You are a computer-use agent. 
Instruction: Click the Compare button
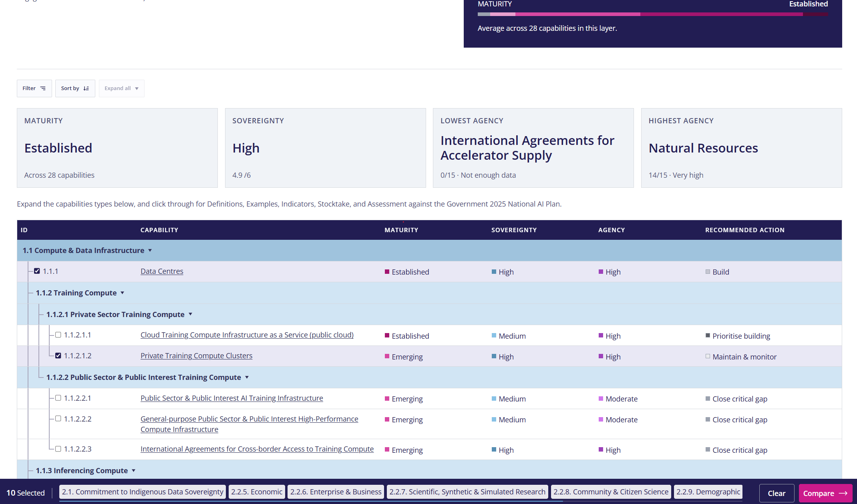click(x=825, y=493)
